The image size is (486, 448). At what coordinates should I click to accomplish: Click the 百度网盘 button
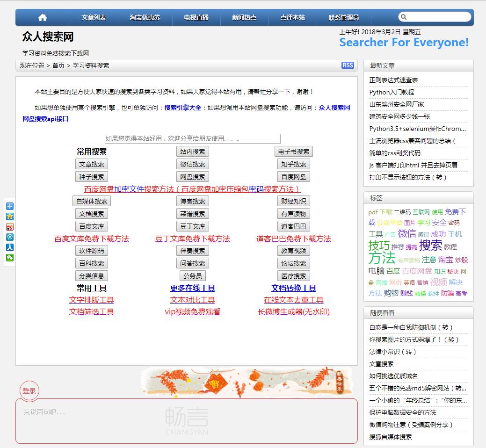(294, 177)
